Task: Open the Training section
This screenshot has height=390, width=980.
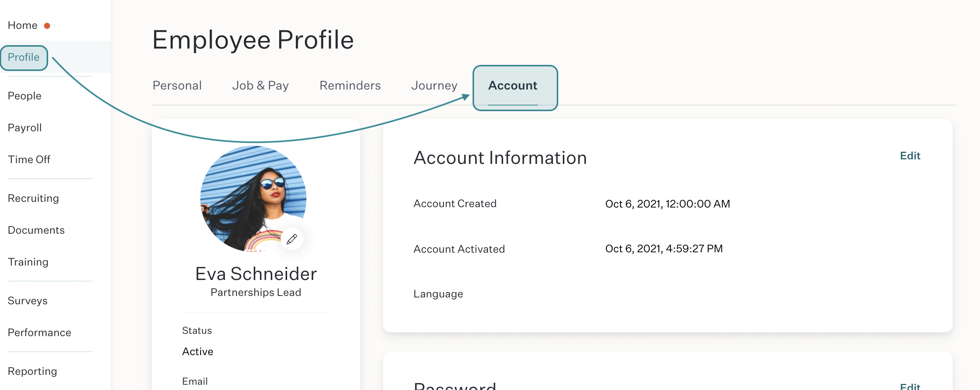Action: [28, 262]
